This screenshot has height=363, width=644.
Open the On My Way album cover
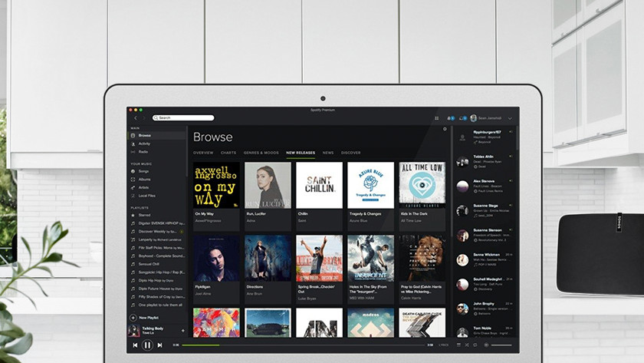[x=216, y=185]
